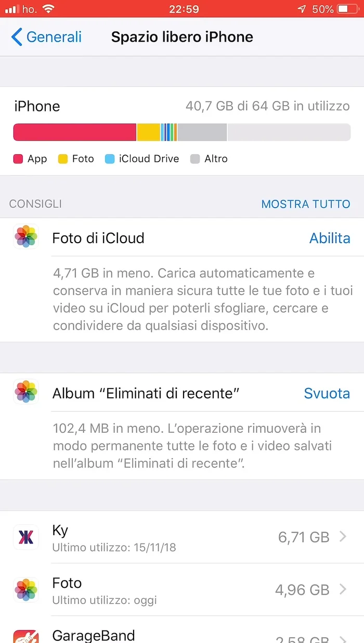Tap Svuota to empty recently deleted album
Viewport: 364px width, 643px height.
tap(327, 394)
